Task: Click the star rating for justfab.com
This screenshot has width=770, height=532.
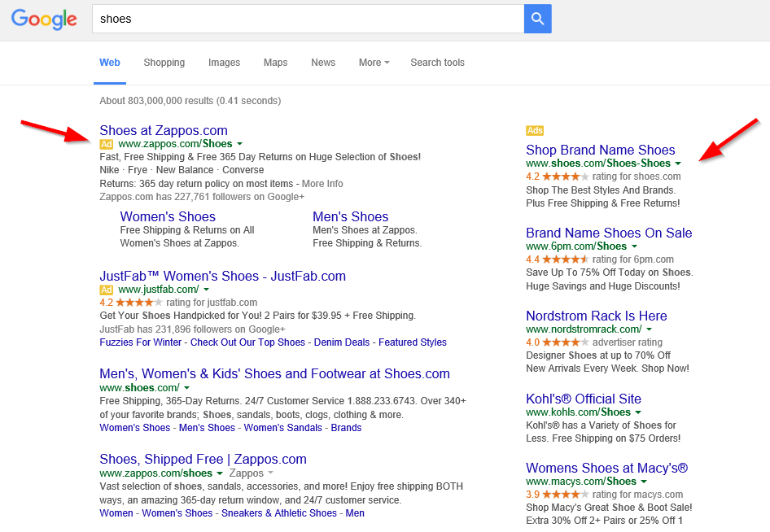Action: [139, 303]
